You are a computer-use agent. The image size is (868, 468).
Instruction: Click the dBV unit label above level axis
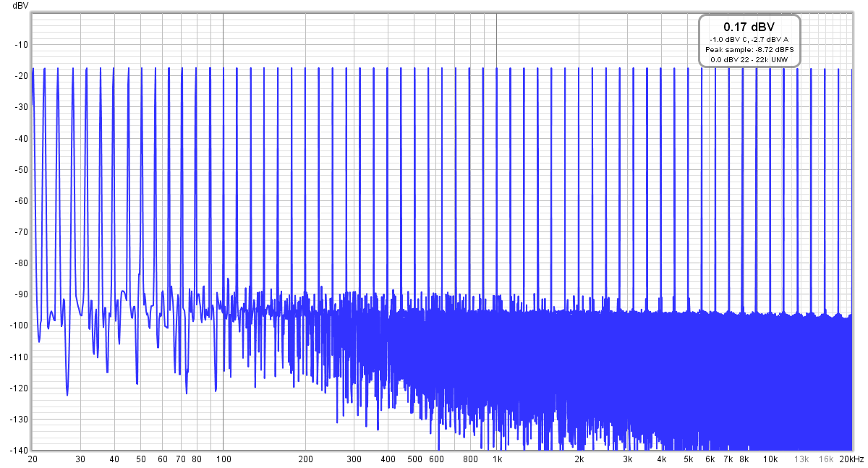[20, 5]
